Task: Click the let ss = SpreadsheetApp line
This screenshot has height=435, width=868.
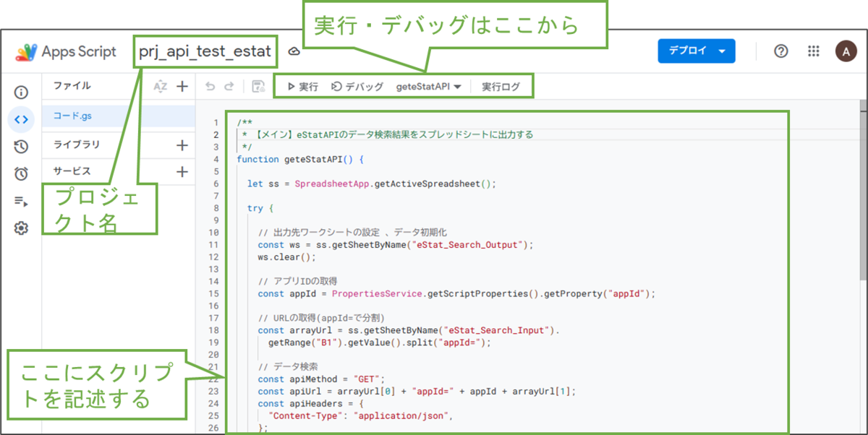Action: (x=372, y=184)
